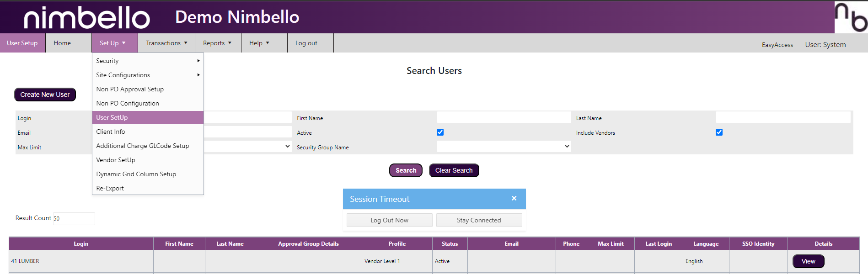This screenshot has height=274, width=868.
Task: Expand the Site Configurations submenu
Action: tap(147, 75)
